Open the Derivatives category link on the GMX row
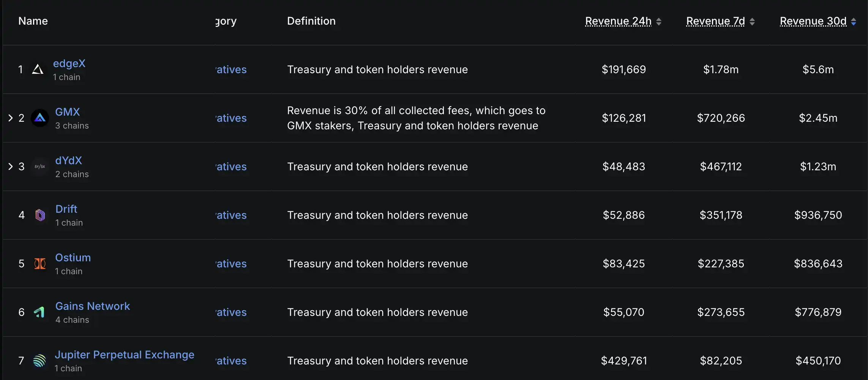 [231, 118]
